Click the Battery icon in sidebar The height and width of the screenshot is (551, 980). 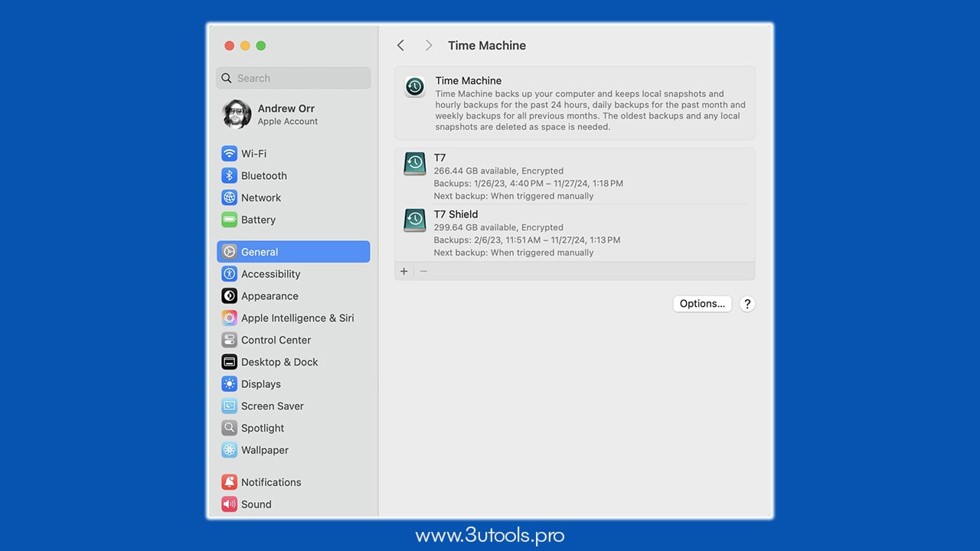pos(229,220)
